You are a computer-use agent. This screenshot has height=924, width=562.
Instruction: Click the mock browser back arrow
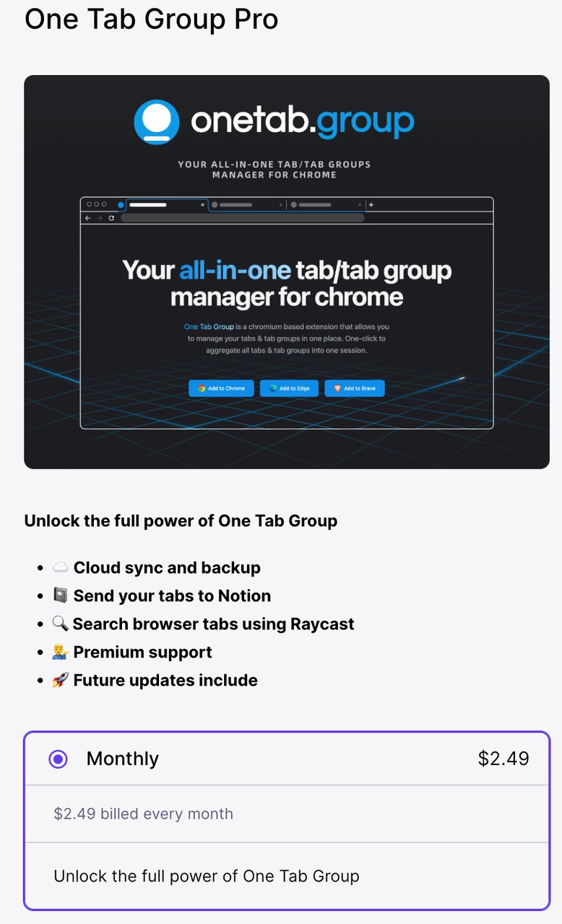pyautogui.click(x=88, y=218)
